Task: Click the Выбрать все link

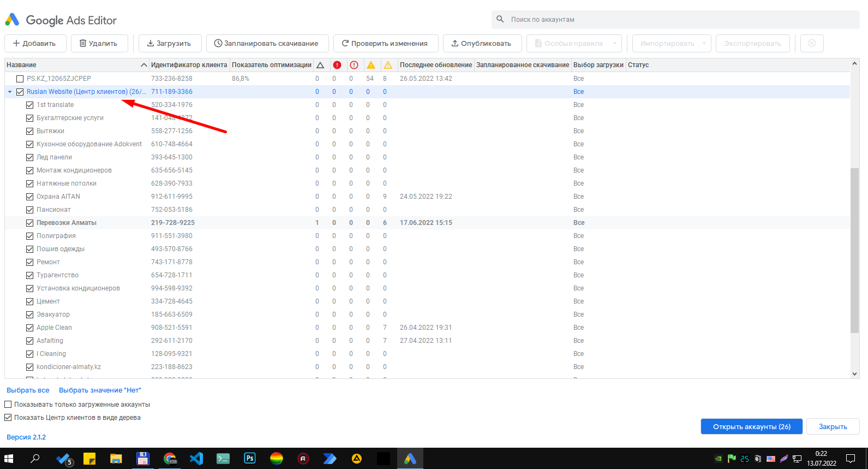Action: tap(28, 390)
